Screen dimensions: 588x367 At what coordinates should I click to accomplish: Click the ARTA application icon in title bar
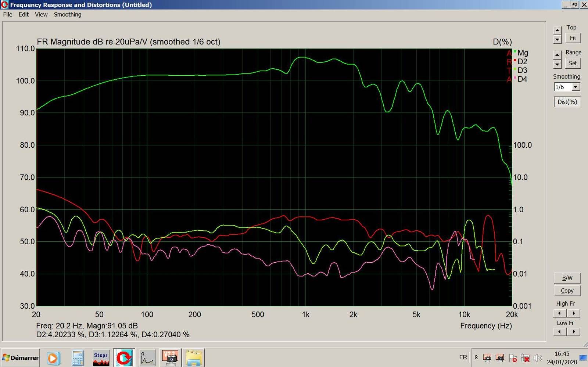pyautogui.click(x=5, y=5)
